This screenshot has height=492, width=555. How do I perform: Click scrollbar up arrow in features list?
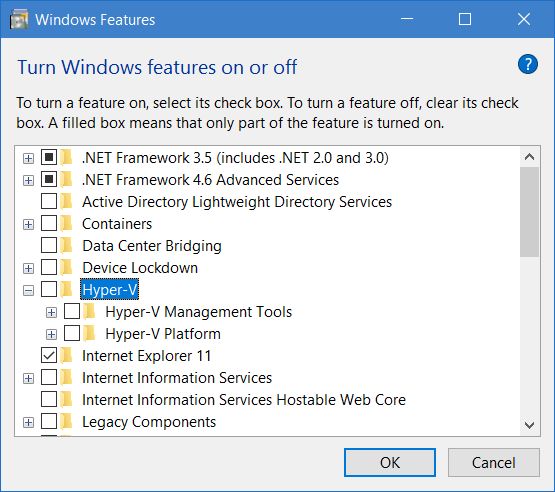pyautogui.click(x=530, y=157)
